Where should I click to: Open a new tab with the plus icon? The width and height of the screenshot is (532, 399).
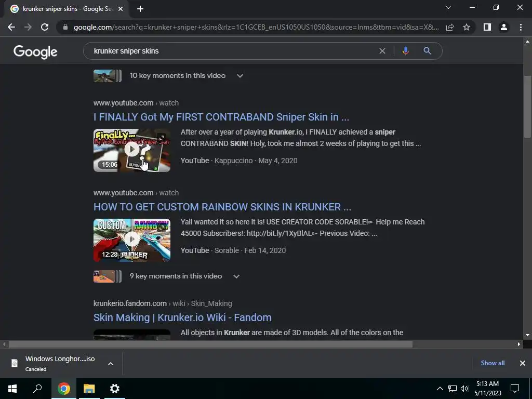[140, 9]
